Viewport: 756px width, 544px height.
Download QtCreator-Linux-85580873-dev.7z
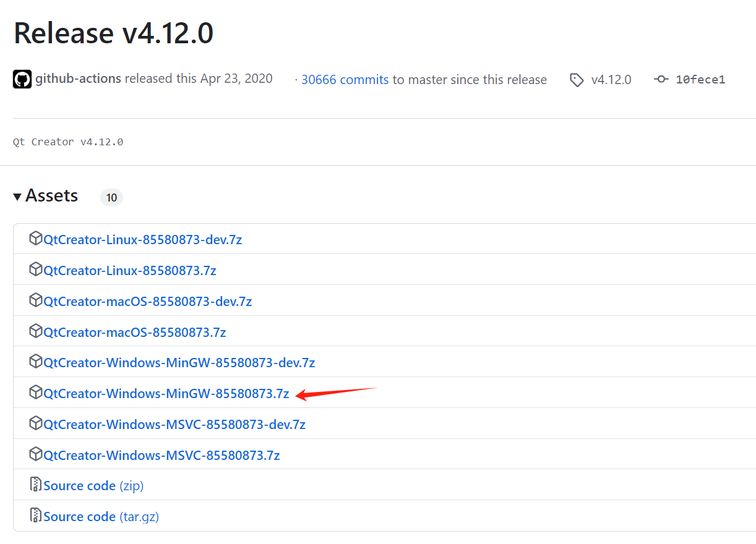point(143,239)
